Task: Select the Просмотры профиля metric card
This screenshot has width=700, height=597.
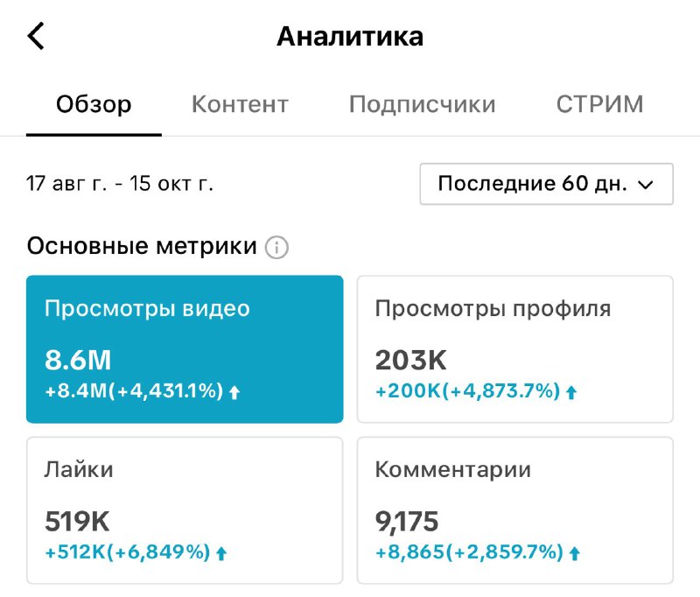Action: point(515,349)
